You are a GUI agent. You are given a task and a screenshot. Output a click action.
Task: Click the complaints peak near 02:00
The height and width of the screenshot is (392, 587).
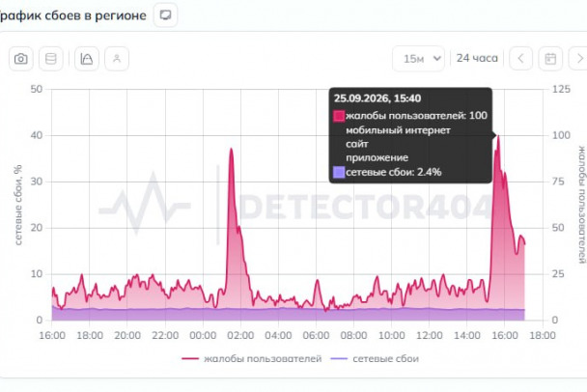tap(231, 149)
